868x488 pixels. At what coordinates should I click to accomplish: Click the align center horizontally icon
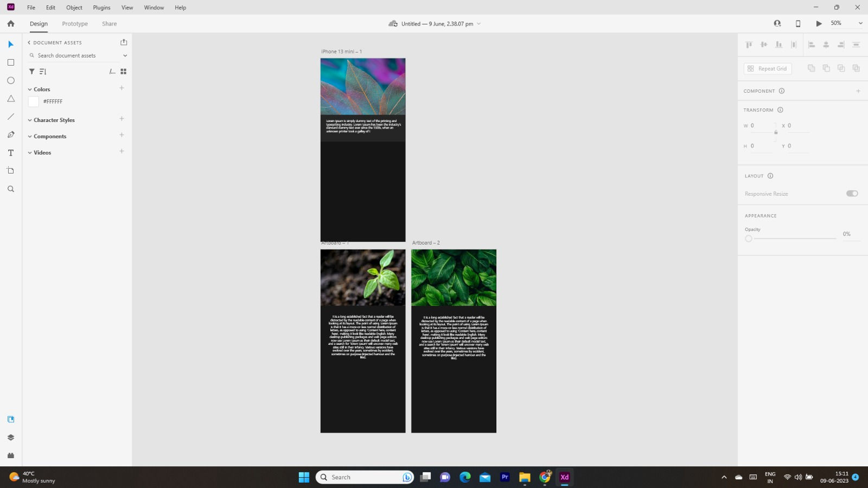point(826,44)
